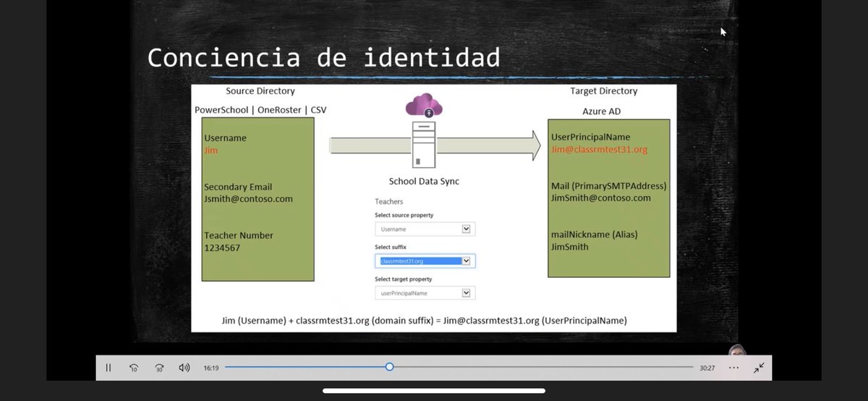This screenshot has height=401, width=868.
Task: Exit fullscreen with the collapse arrows icon
Action: coord(759,368)
